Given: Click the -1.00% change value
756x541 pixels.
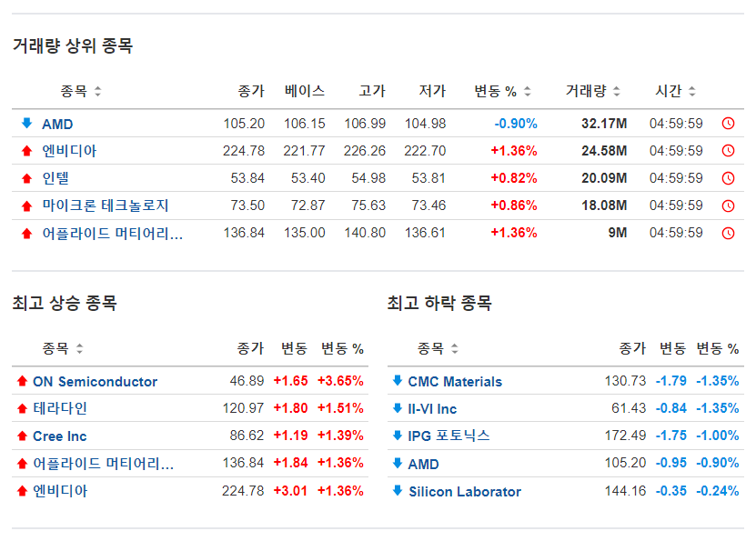Looking at the screenshot, I should [x=718, y=436].
